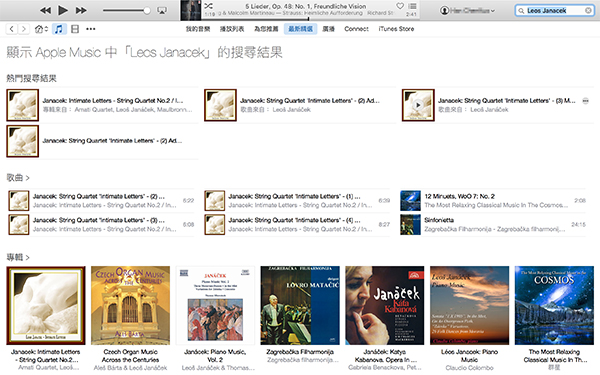This screenshot has width=600, height=375.
Task: Switch to the 廣播 tab
Action: coord(328,29)
